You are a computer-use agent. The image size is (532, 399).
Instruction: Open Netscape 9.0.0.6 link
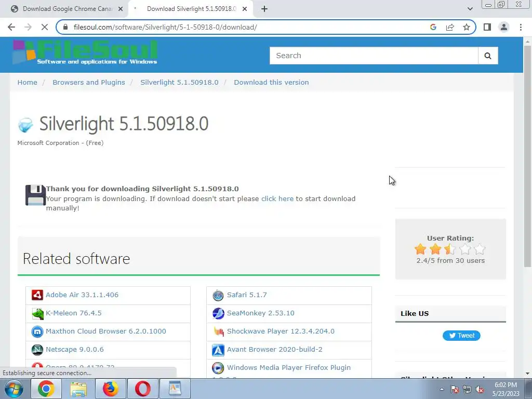point(75,350)
